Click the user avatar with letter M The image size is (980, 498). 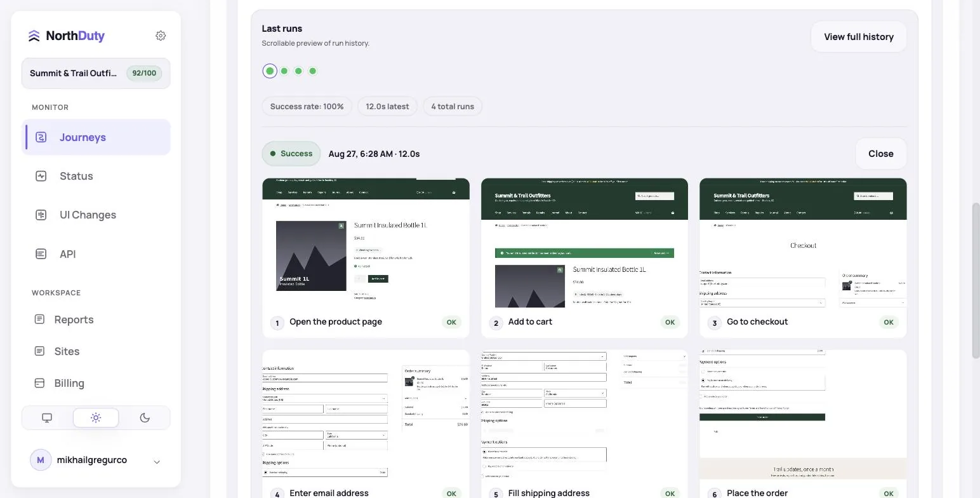[41, 460]
